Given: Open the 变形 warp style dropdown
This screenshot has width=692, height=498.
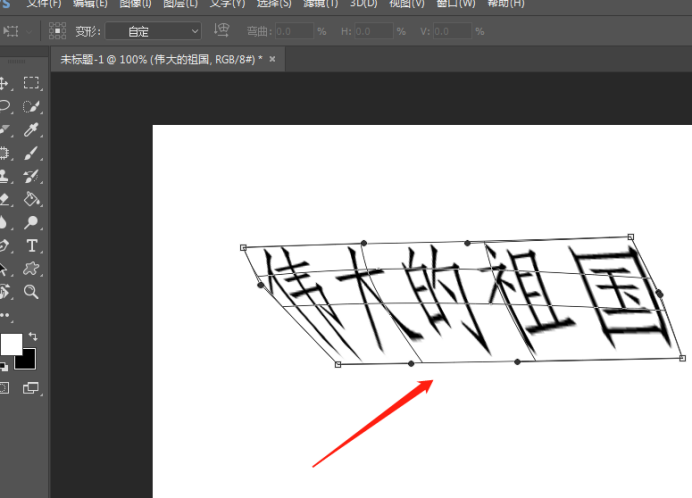Looking at the screenshot, I should [153, 31].
